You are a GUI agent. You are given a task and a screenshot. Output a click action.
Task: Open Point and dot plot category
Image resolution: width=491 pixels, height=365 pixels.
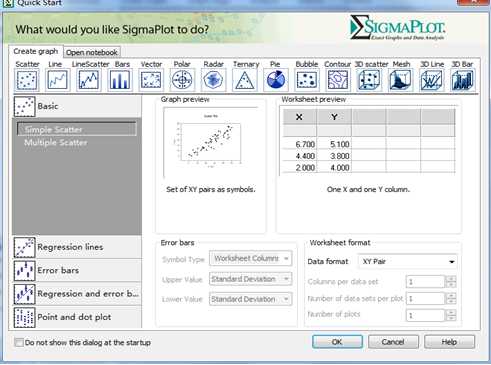77,317
